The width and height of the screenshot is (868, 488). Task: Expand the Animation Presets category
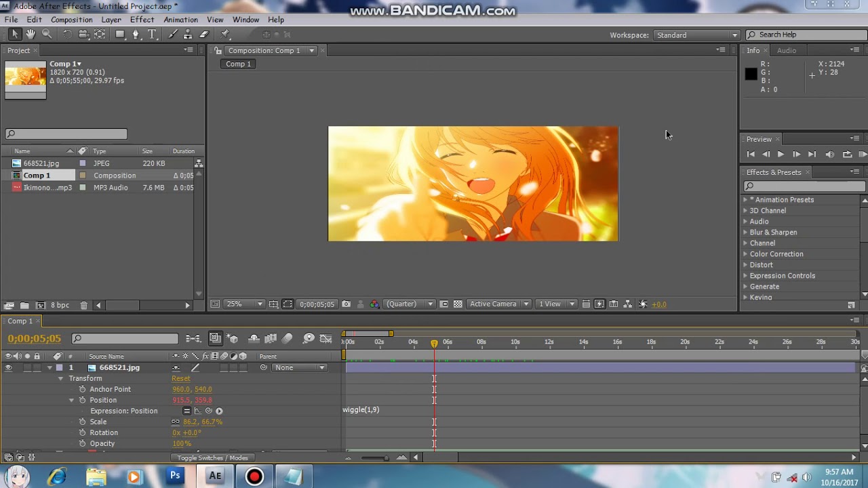point(745,200)
